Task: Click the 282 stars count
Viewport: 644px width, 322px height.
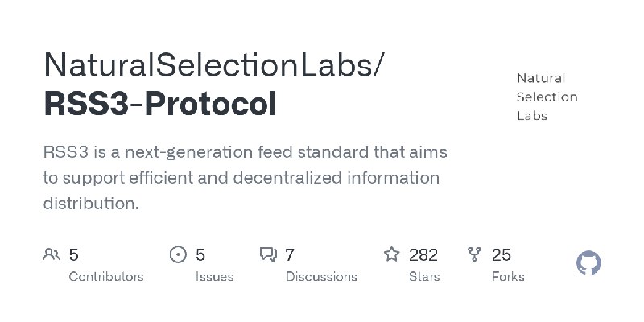Action: (423, 255)
